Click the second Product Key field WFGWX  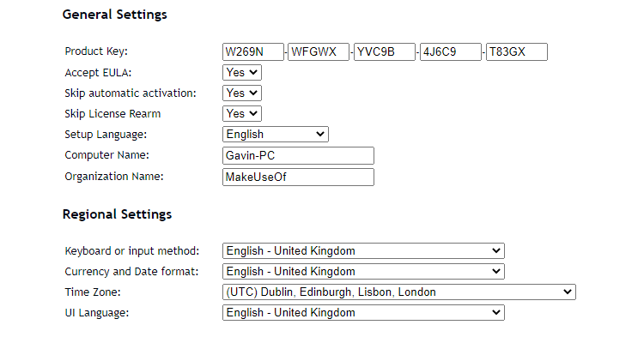point(319,52)
